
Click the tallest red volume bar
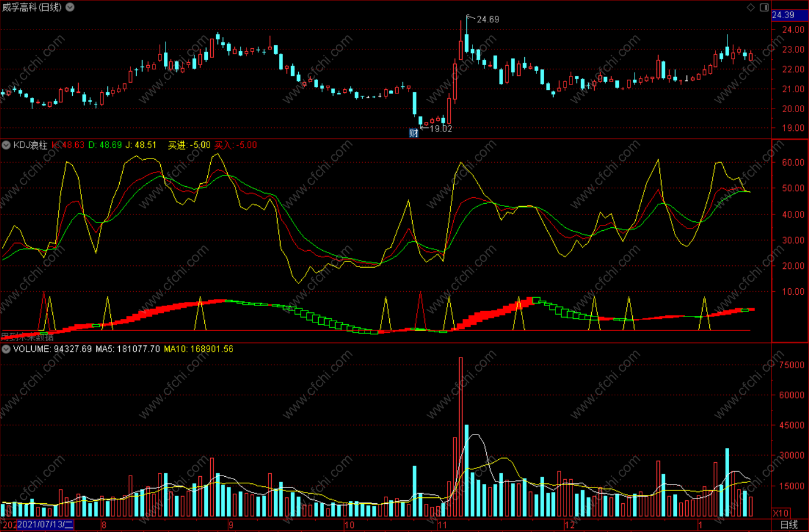pos(461,437)
